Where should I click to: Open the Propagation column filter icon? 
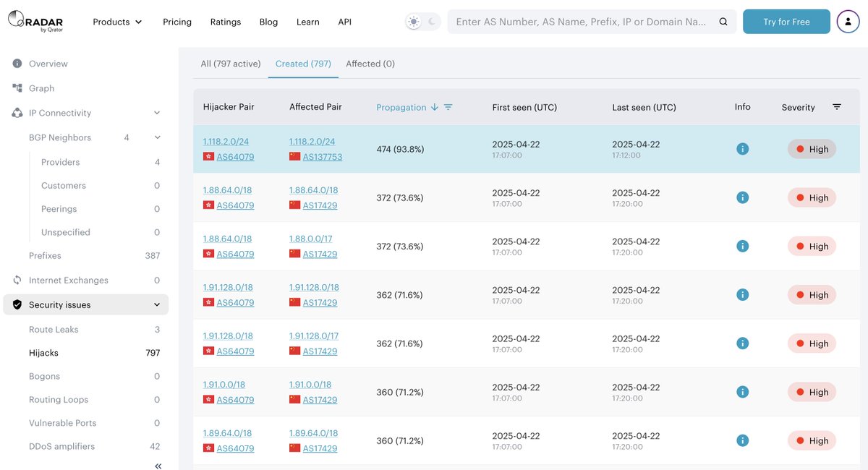[x=448, y=106]
